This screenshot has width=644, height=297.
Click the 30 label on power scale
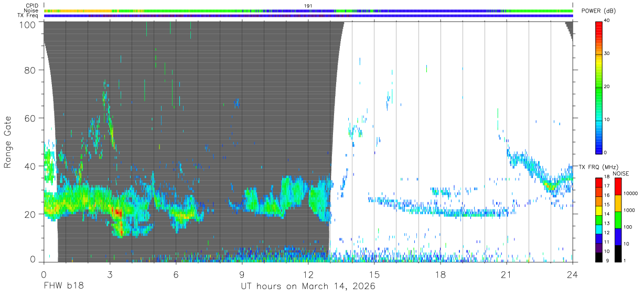tap(607, 53)
